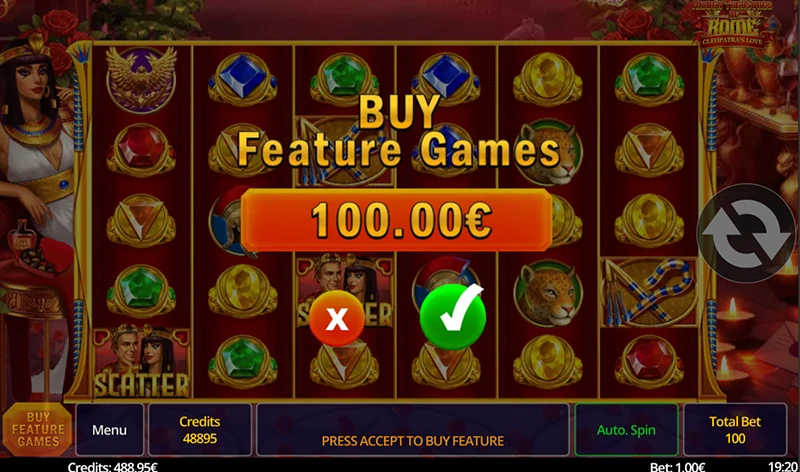800x472 pixels.
Task: Open the Menu button
Action: (x=109, y=430)
